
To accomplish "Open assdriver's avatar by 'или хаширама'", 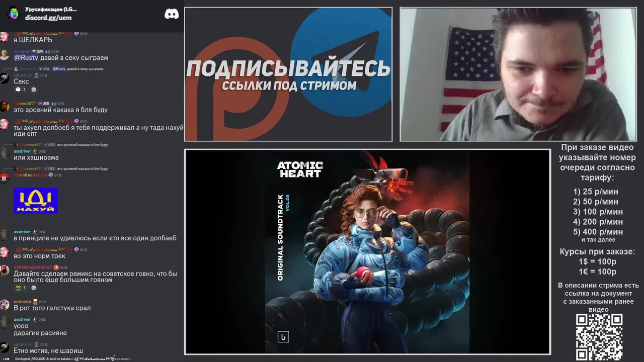I will (5, 154).
